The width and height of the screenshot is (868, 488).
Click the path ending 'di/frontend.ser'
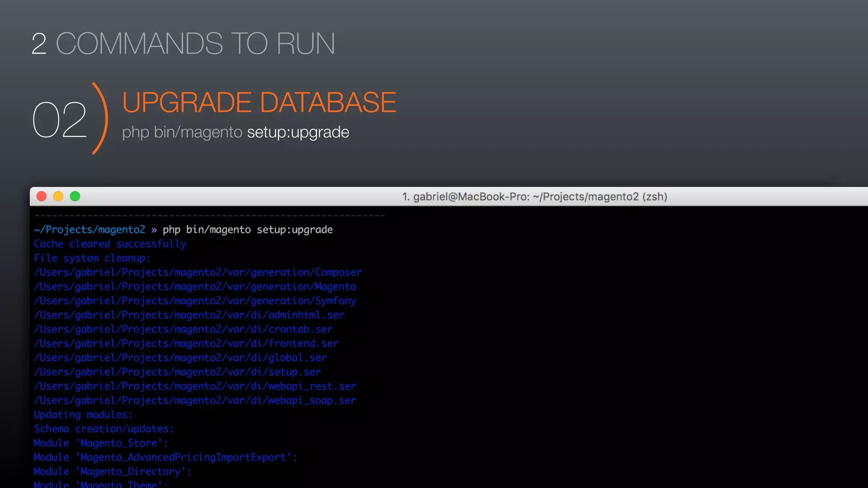click(x=186, y=344)
